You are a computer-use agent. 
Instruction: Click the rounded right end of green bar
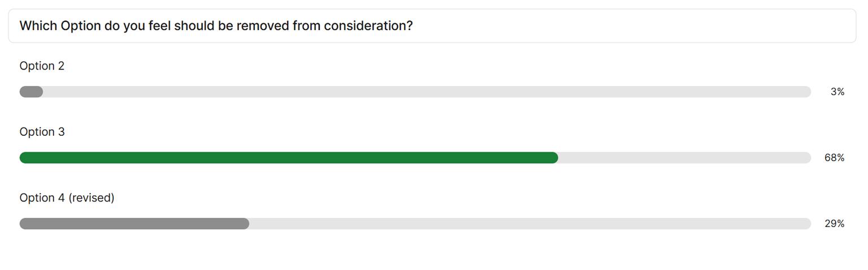[x=553, y=158]
